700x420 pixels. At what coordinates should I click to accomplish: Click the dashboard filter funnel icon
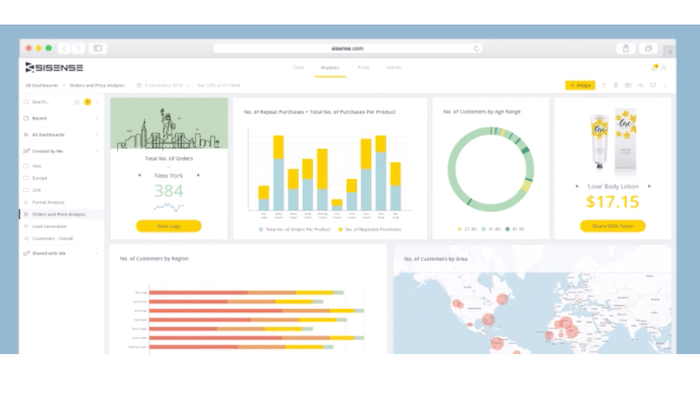[604, 85]
